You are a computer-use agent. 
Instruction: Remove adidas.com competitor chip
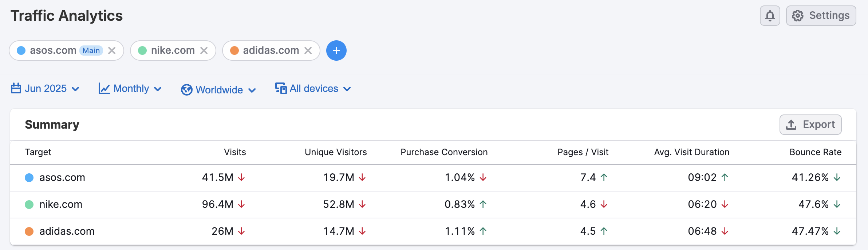pos(308,51)
